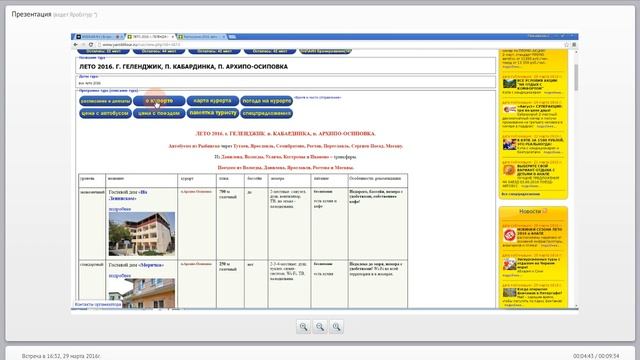The height and width of the screenshot is (360, 640).
Task: Click the red 'ЛЕТО 2016 г. ГЕЛЕНДЖИК' heading
Action: (285, 133)
